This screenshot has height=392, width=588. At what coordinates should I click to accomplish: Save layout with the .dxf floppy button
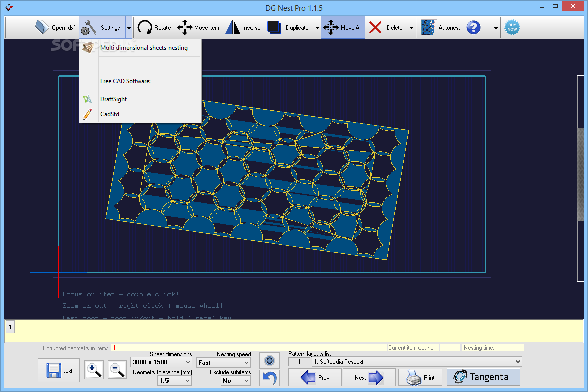(59, 370)
